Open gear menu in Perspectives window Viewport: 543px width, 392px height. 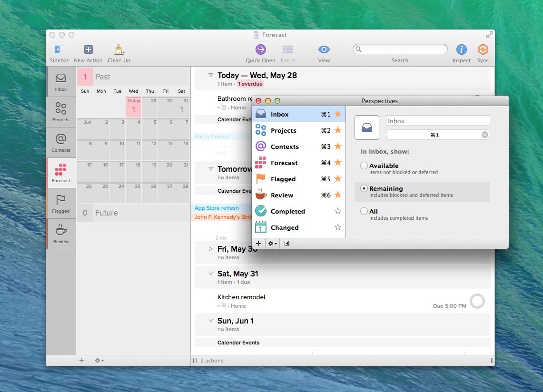(x=273, y=244)
